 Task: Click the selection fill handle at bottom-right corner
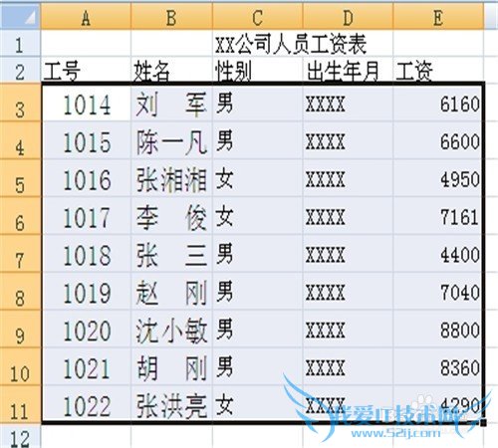click(484, 423)
